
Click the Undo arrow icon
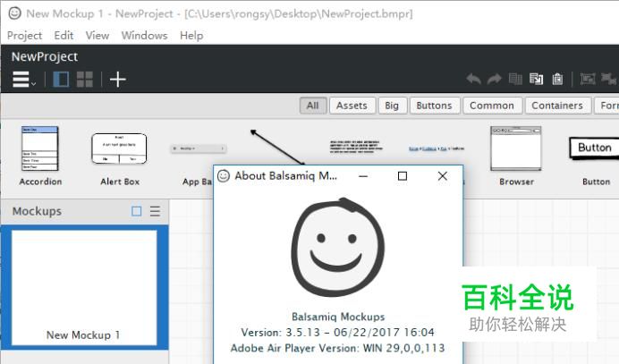pos(473,79)
